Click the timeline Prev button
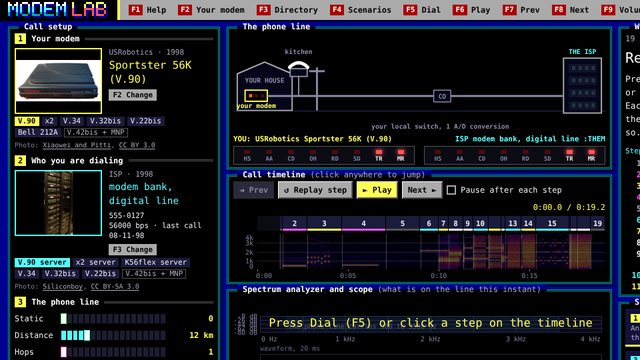This screenshot has height=360, width=640. pos(254,190)
